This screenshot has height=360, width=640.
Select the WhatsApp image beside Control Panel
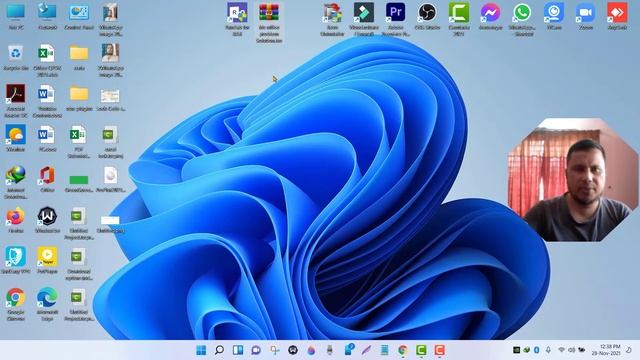111,19
